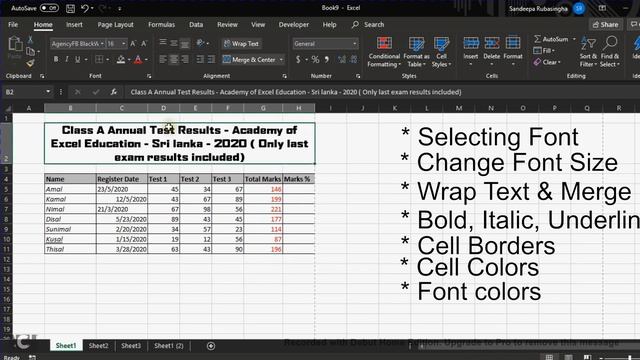Screen dimensions: 640x360
Task: Apply Fill Color bucket
Action: (x=121, y=60)
